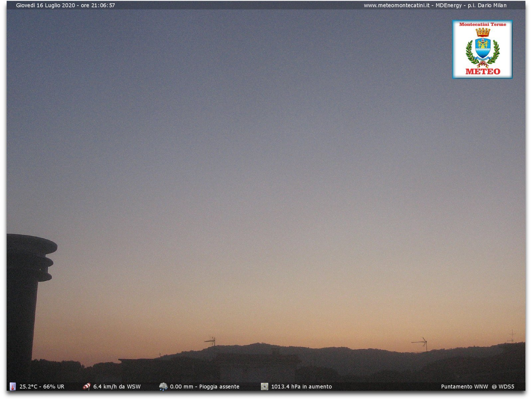This screenshot has height=399, width=532.
Task: Click 'MDEnergy - p.i. Dario Milan' text
Action: coord(471,5)
